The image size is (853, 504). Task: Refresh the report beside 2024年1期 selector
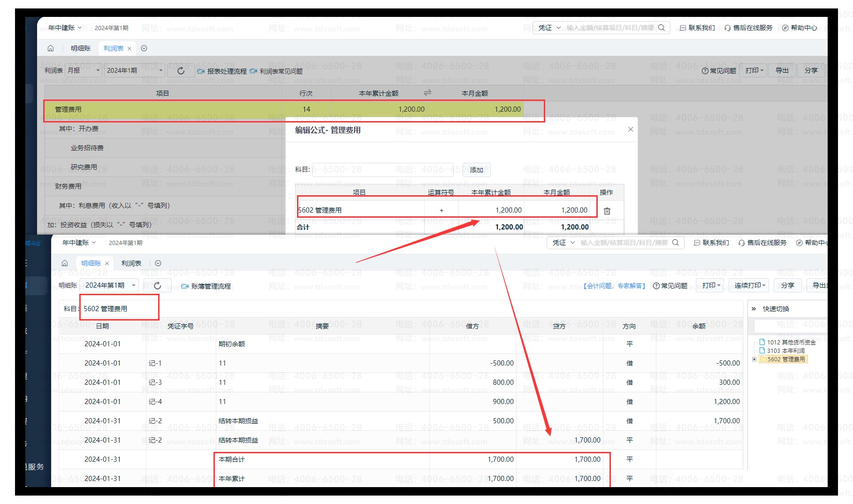181,71
